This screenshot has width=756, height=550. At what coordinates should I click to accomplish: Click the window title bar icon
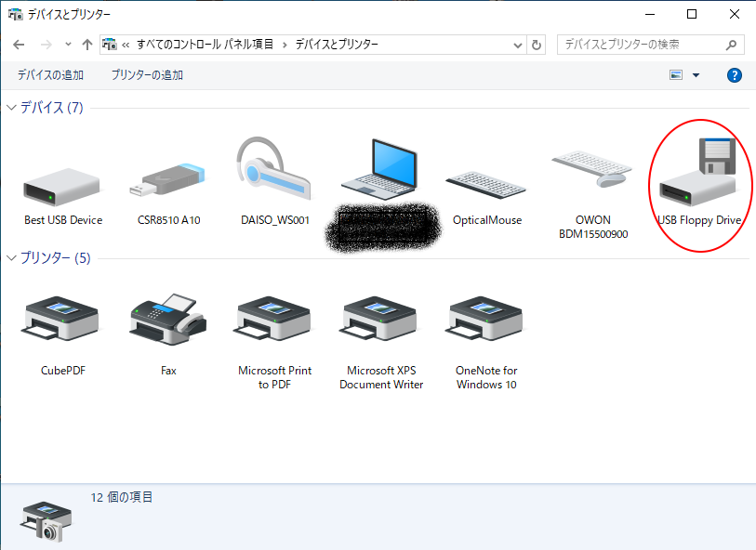[x=16, y=15]
